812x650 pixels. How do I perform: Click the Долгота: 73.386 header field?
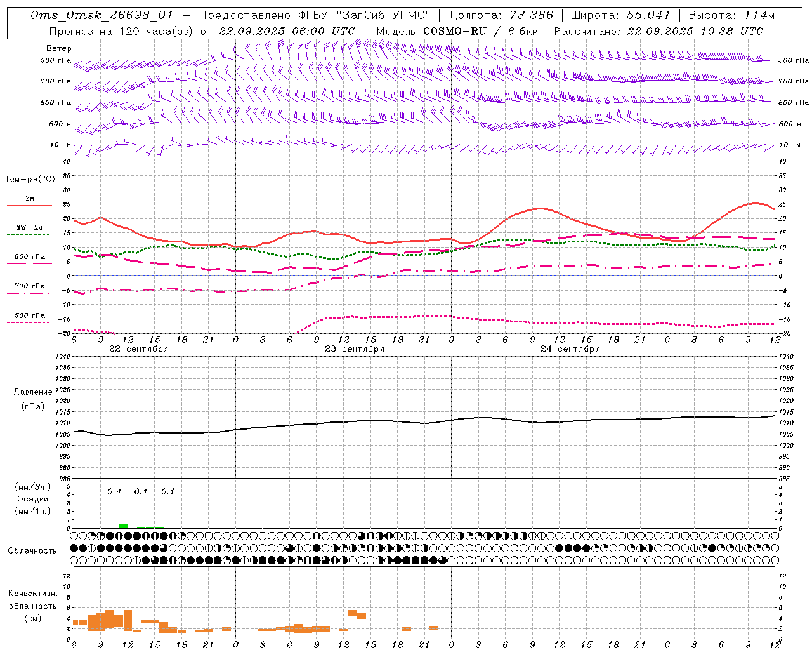coord(501,15)
